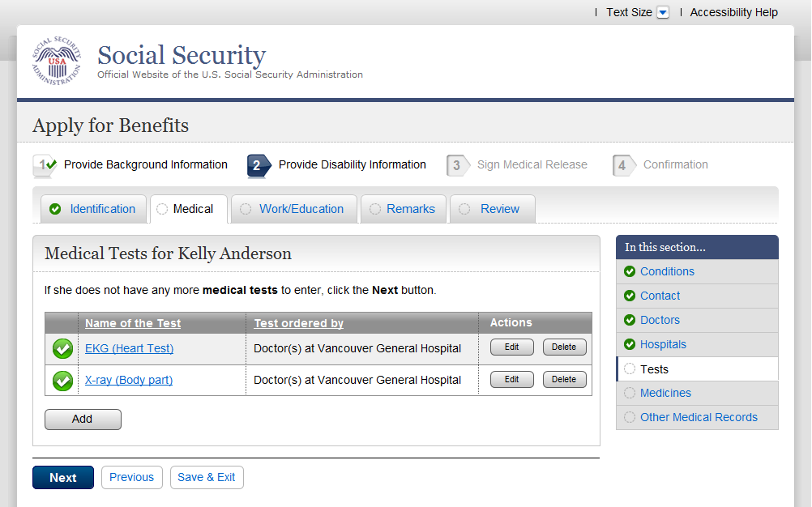Go to the Review tab

(499, 209)
